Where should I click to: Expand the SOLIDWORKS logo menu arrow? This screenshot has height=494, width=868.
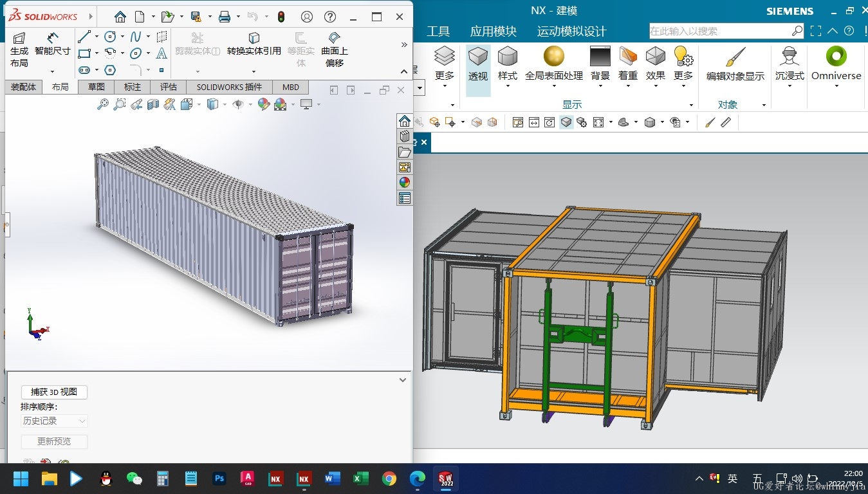coord(91,17)
